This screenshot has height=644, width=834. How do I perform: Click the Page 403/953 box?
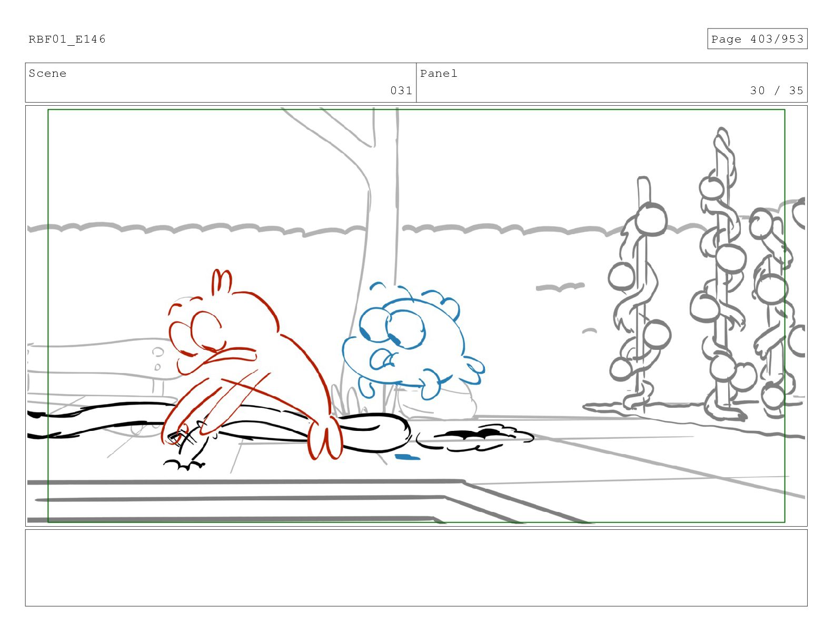click(757, 39)
